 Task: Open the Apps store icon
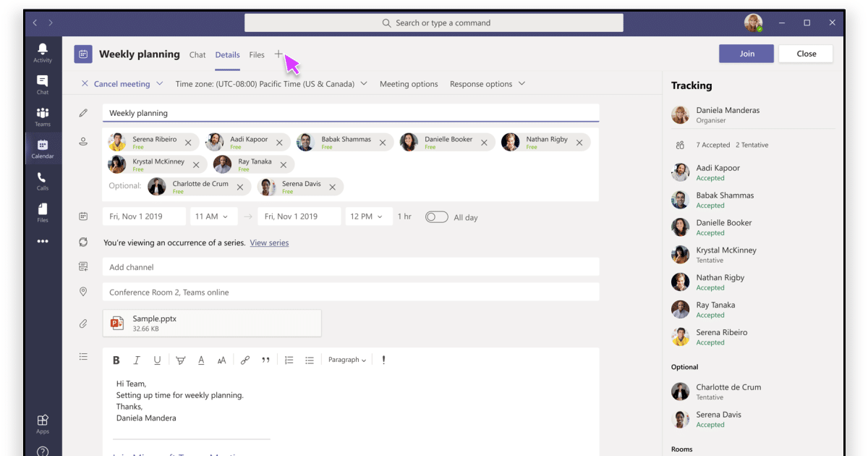coord(43,424)
